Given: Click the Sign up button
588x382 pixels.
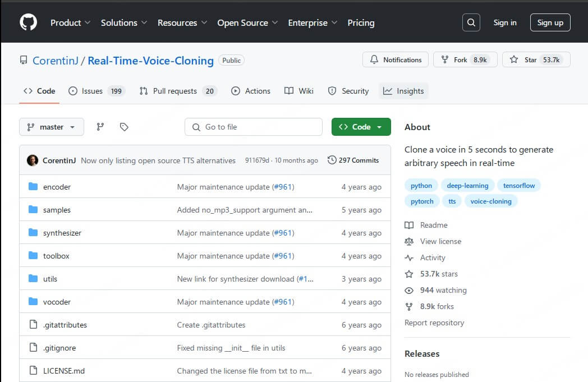Looking at the screenshot, I should click(x=550, y=22).
